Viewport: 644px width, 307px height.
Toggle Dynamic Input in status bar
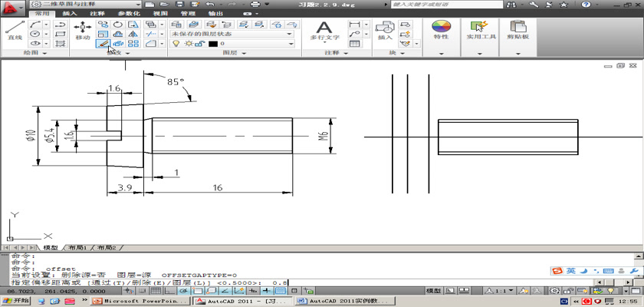point(252,291)
